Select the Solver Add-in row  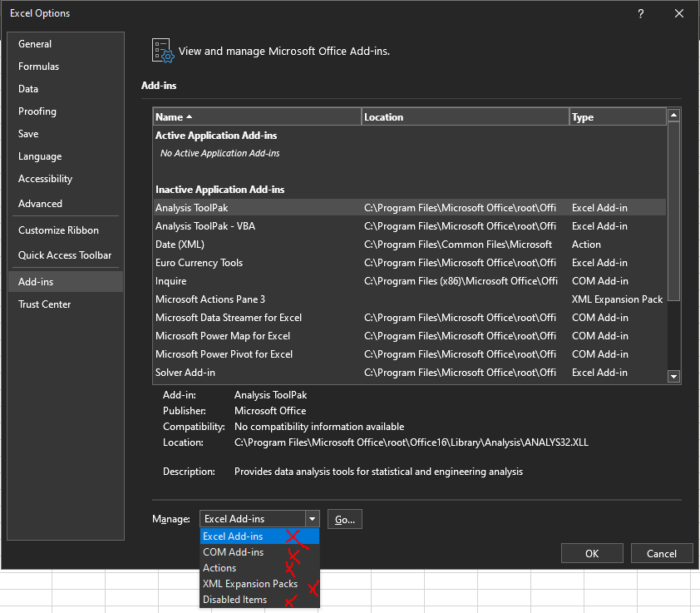click(409, 373)
